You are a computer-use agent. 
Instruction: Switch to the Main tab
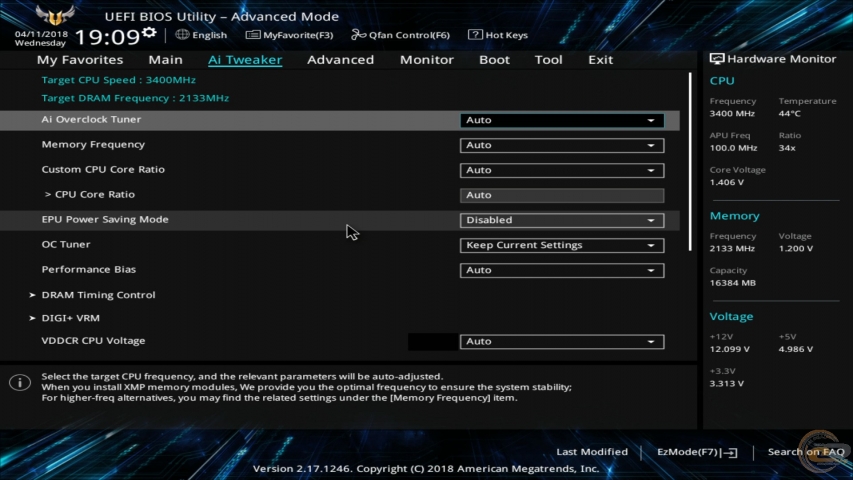(165, 60)
